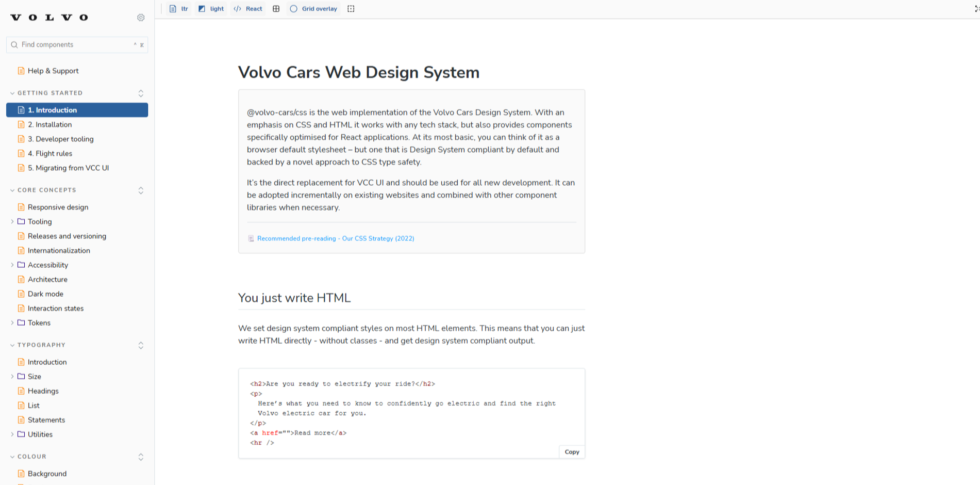980x485 pixels.
Task: Open the Statements page
Action: click(x=46, y=419)
